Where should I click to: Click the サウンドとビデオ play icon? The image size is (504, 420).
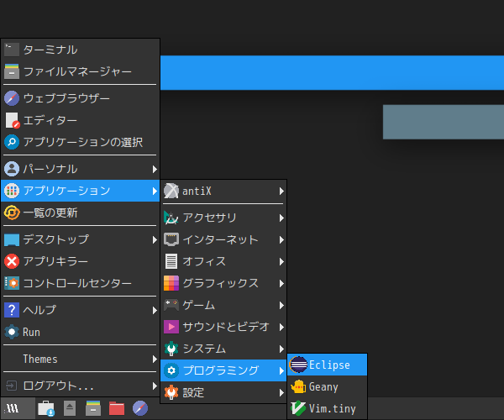click(171, 327)
